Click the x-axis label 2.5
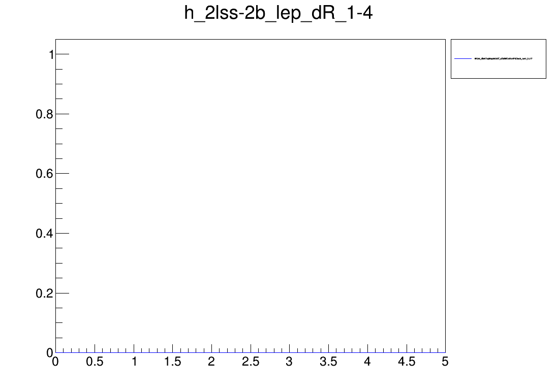The image size is (557, 392). [251, 362]
